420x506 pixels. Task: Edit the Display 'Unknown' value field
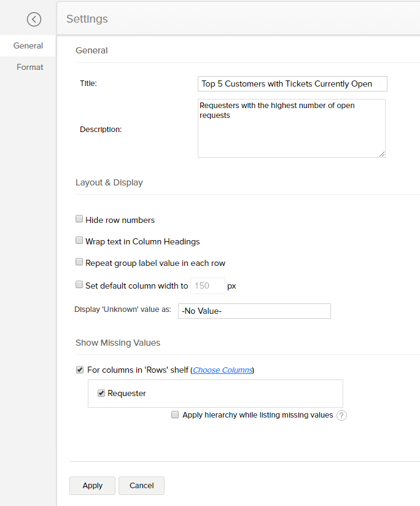pyautogui.click(x=254, y=311)
